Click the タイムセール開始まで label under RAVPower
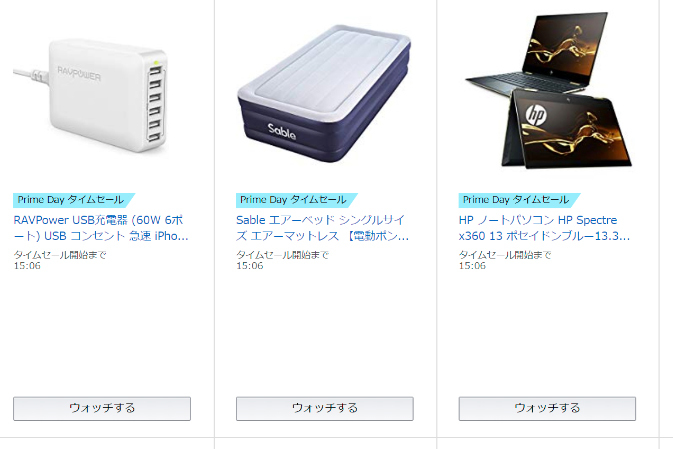This screenshot has height=449, width=673. tap(60, 255)
